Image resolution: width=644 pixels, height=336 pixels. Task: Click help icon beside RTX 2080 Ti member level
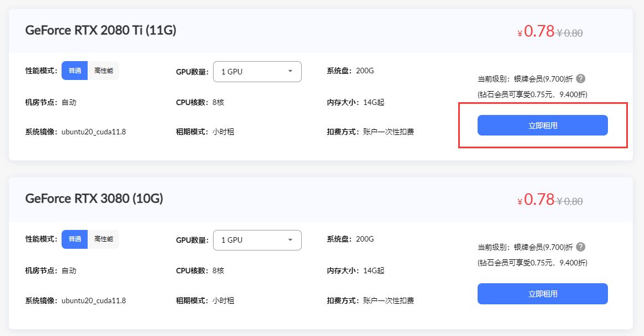click(x=580, y=78)
